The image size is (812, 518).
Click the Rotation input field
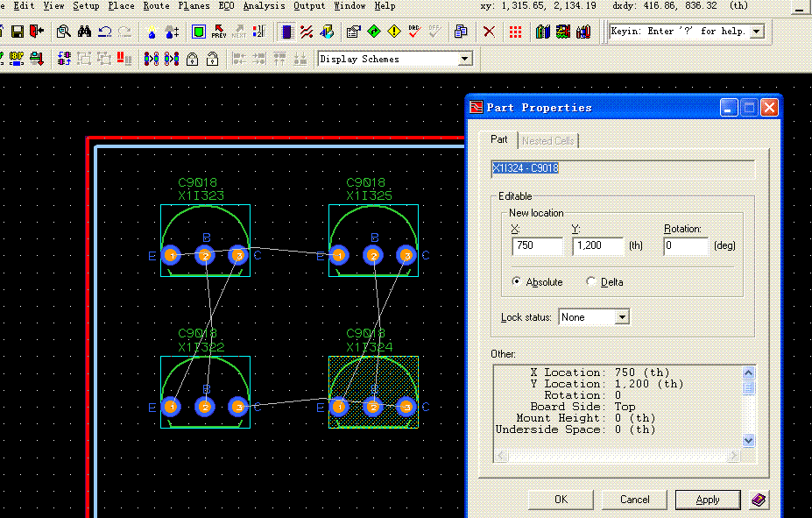click(x=685, y=246)
